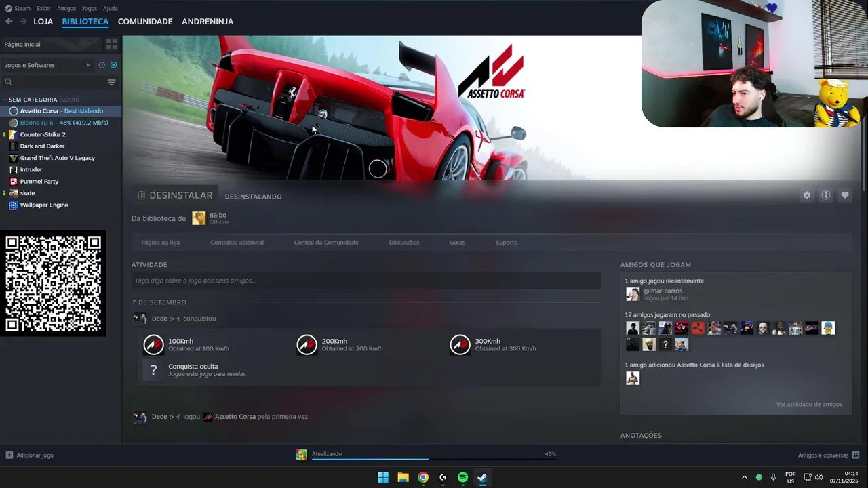Image resolution: width=868 pixels, height=488 pixels.
Task: Go to the COMUNIDADE tab
Action: (x=145, y=22)
